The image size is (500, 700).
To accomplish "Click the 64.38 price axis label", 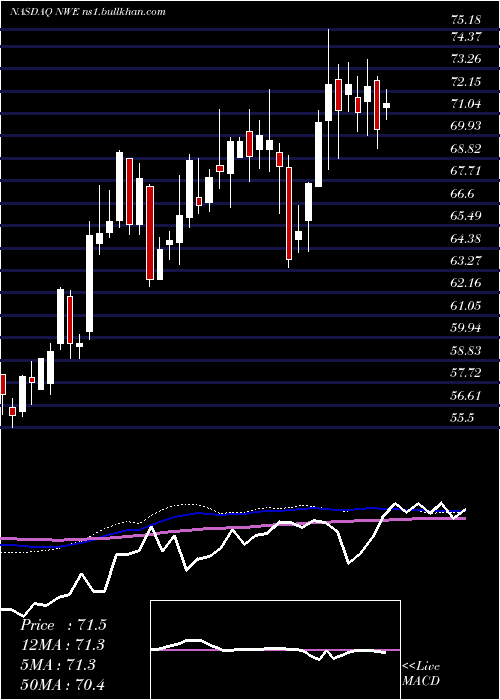I will coord(465,238).
